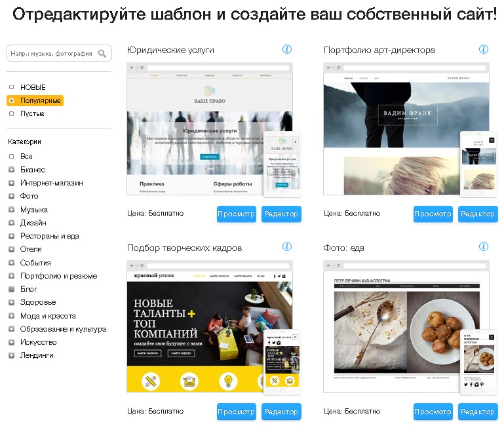Click plus icon next to Музыка

(12, 210)
